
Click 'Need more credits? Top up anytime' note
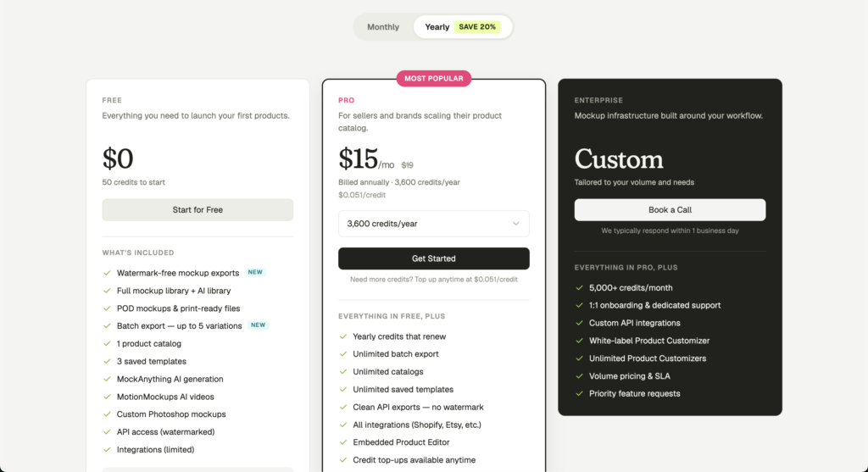(x=433, y=280)
